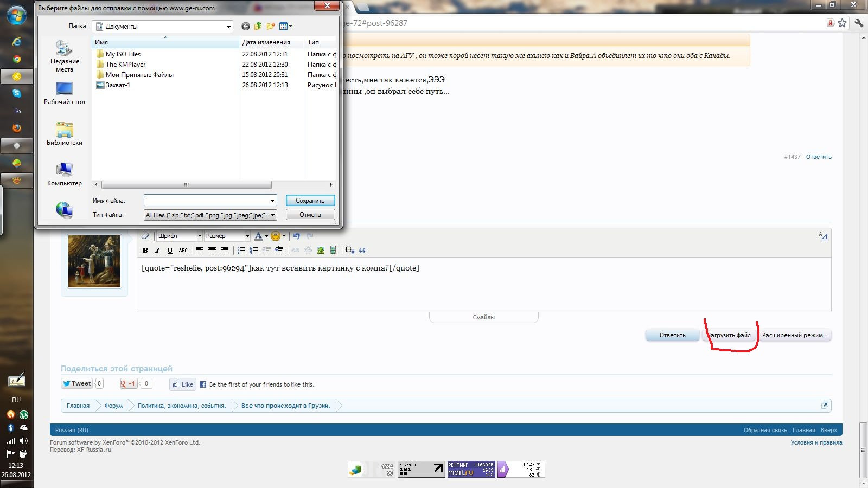868x488 pixels.
Task: Click the remove formatting eraser icon
Action: tap(145, 236)
